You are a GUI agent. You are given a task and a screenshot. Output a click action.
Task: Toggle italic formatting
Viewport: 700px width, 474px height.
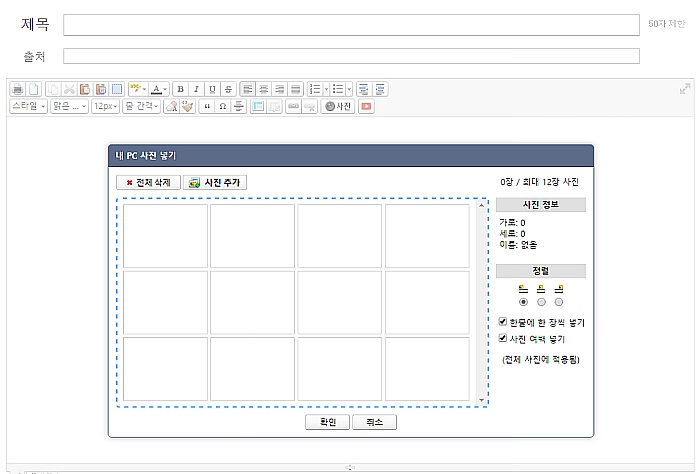(x=196, y=89)
